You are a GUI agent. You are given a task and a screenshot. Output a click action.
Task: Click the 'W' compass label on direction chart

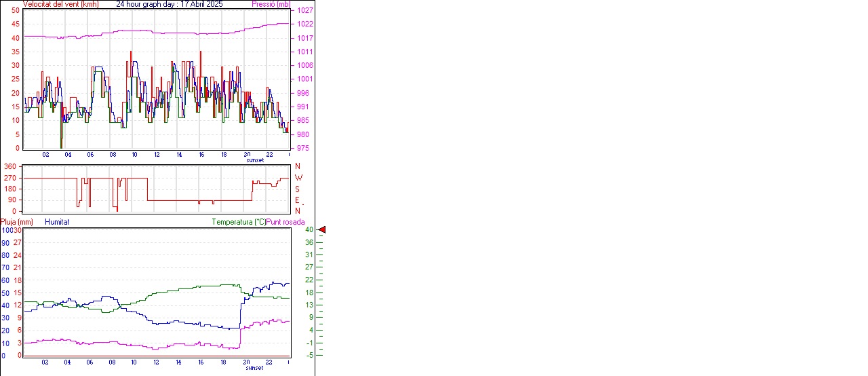298,178
